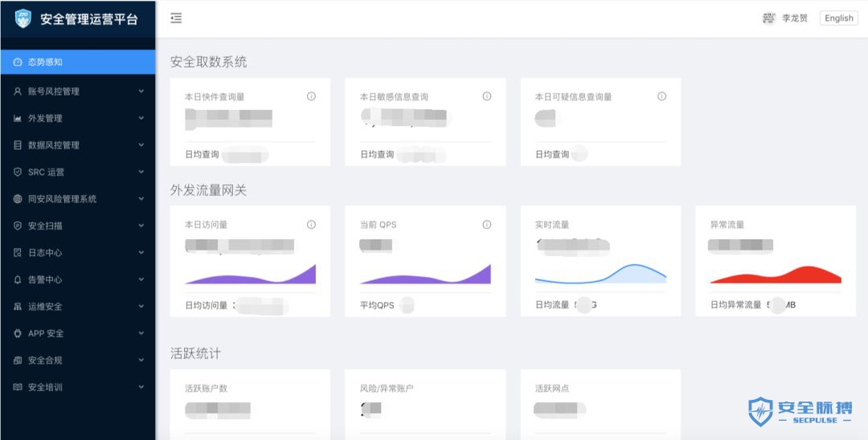Screen dimensions: 868x440
Task: Open 同安风险管理系统 menu item
Action: pos(62,199)
